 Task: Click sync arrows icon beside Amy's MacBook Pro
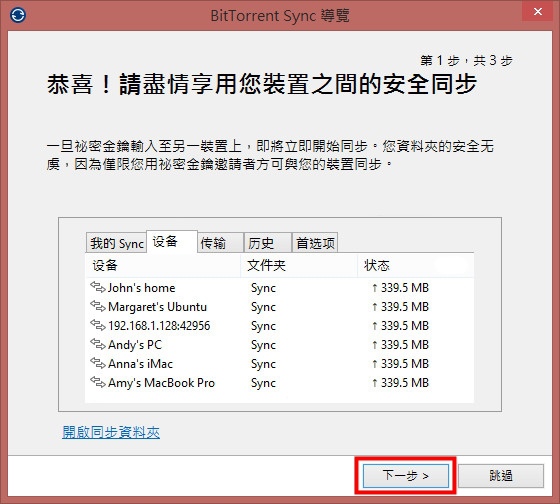(98, 382)
